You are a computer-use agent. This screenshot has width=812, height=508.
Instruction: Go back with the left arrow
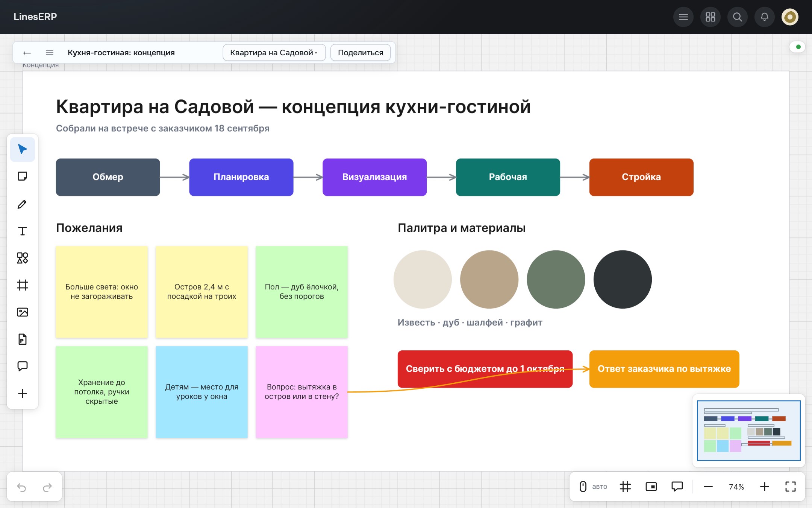click(27, 53)
